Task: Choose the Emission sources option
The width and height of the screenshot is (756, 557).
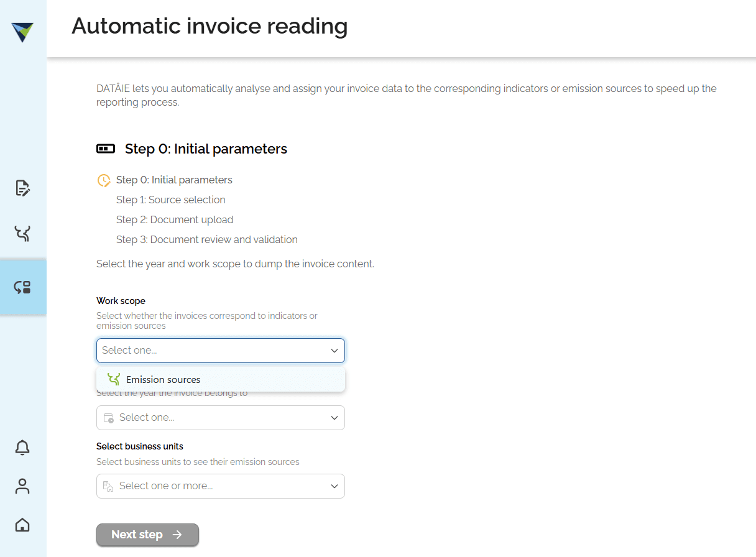Action: 221,379
